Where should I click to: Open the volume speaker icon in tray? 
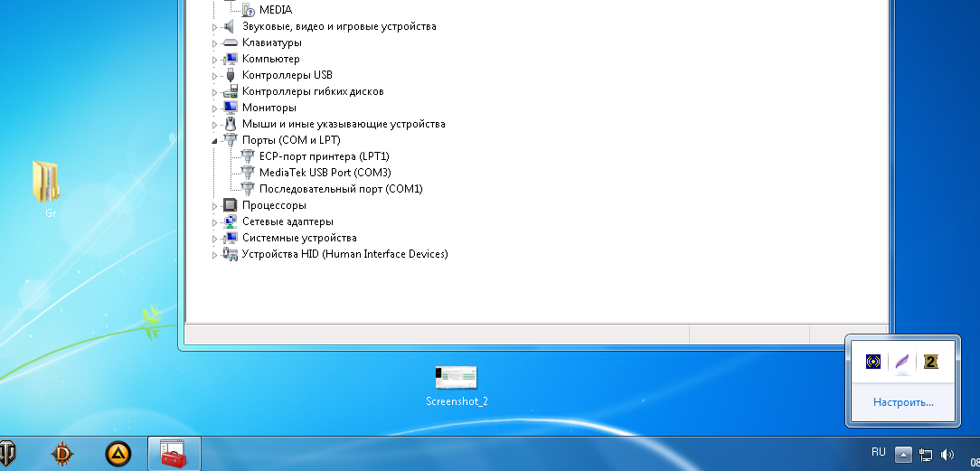tap(947, 454)
